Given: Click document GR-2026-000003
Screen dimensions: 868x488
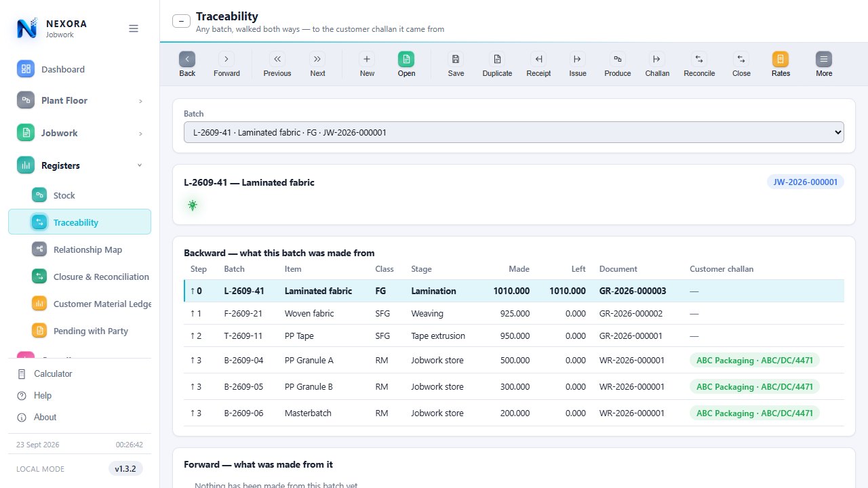Looking at the screenshot, I should pyautogui.click(x=633, y=291).
